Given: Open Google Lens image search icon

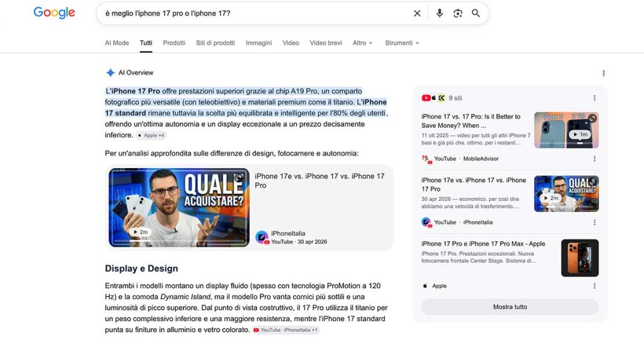Looking at the screenshot, I should (458, 13).
